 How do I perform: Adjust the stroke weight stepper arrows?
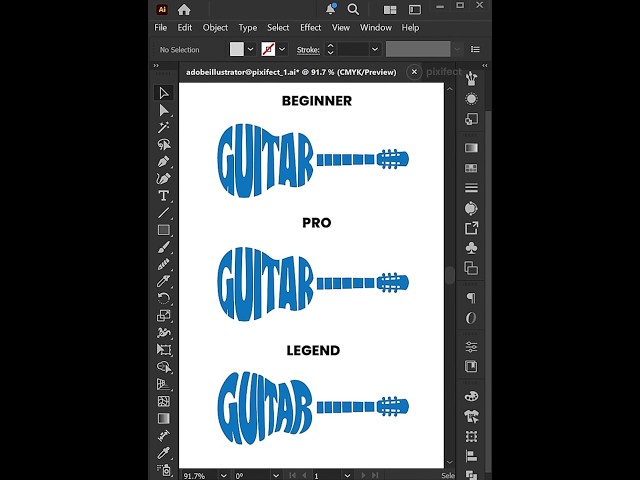coord(331,49)
